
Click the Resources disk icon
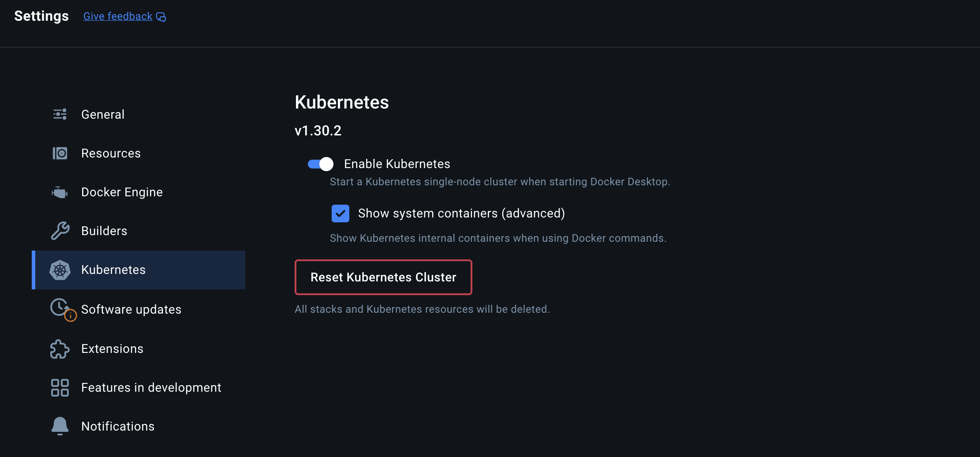(60, 153)
